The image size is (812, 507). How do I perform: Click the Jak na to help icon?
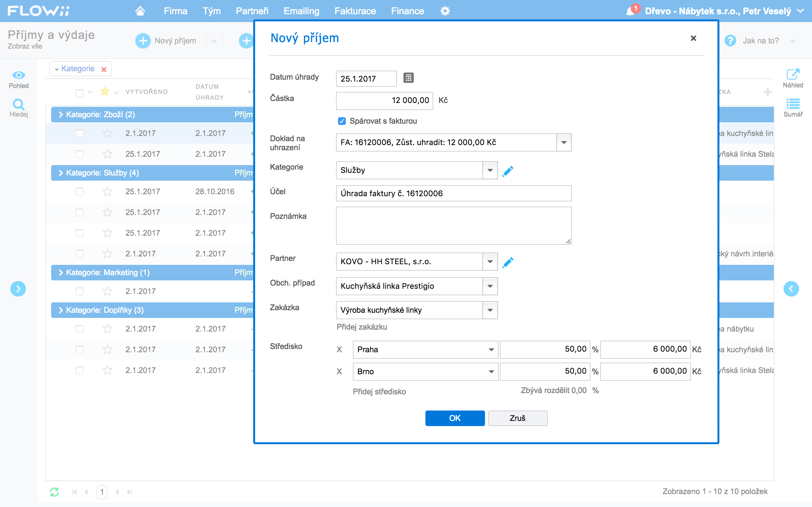click(x=730, y=40)
